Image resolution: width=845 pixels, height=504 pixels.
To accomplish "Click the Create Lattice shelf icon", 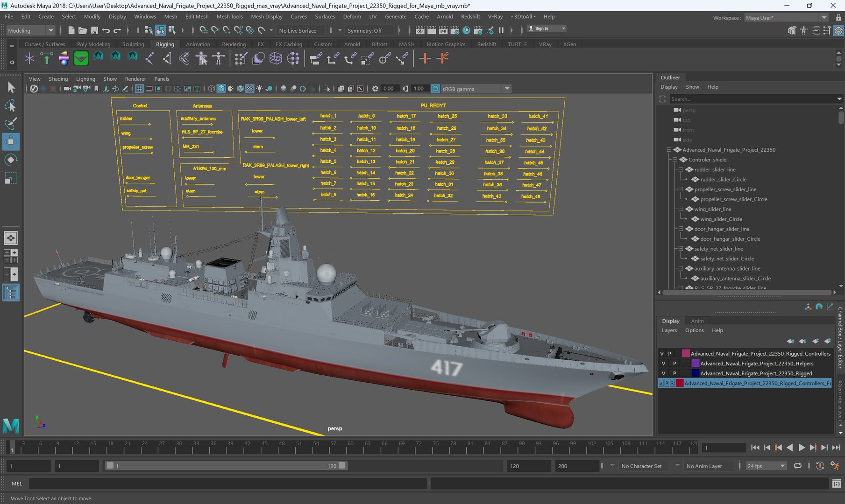I will (x=276, y=58).
